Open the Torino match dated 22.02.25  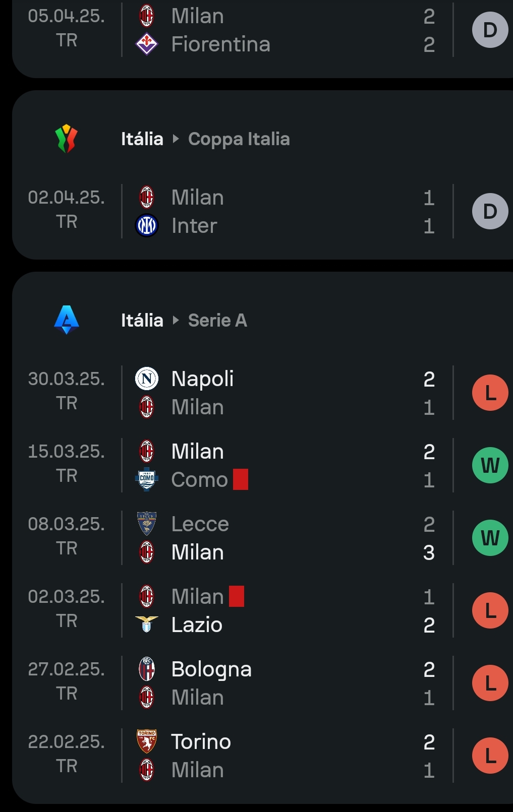262,756
